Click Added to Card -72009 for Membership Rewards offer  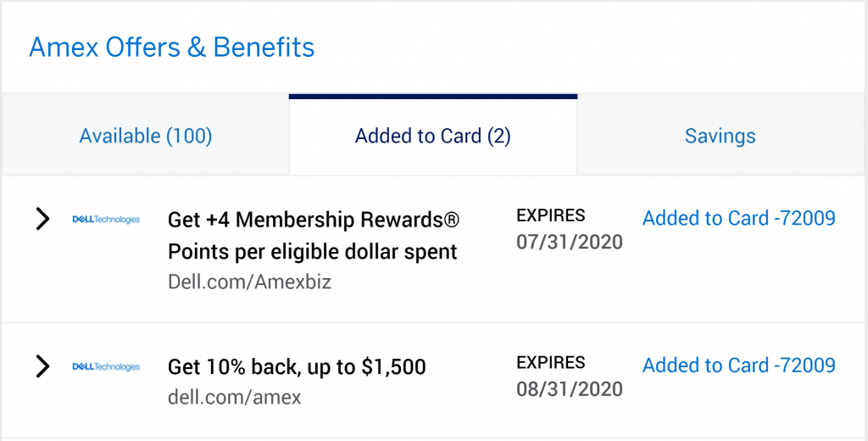click(x=739, y=218)
